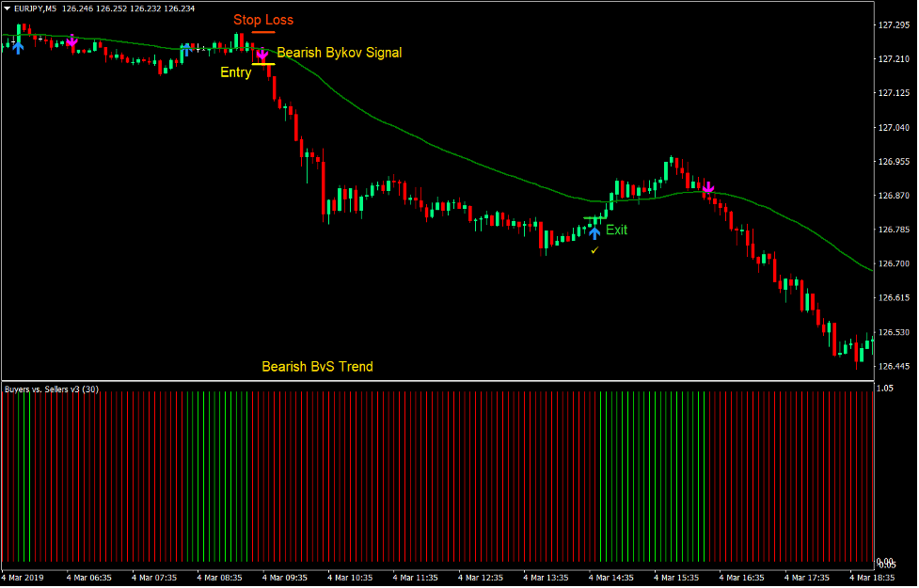Select the magenta arrow near the first candles
Viewport: 919px width, 588px height.
pos(71,42)
